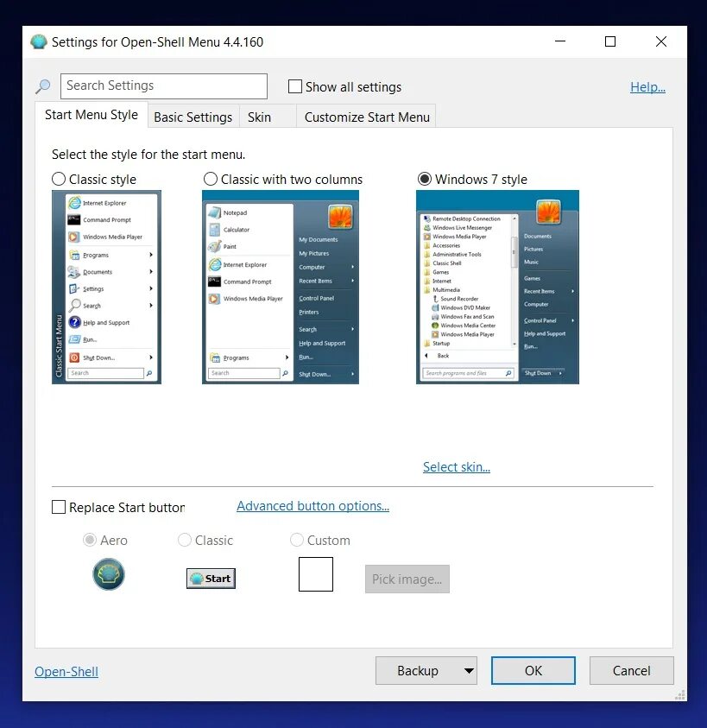Viewport: 707px width, 728px height.
Task: Click the blank Custom button image box
Action: (315, 573)
